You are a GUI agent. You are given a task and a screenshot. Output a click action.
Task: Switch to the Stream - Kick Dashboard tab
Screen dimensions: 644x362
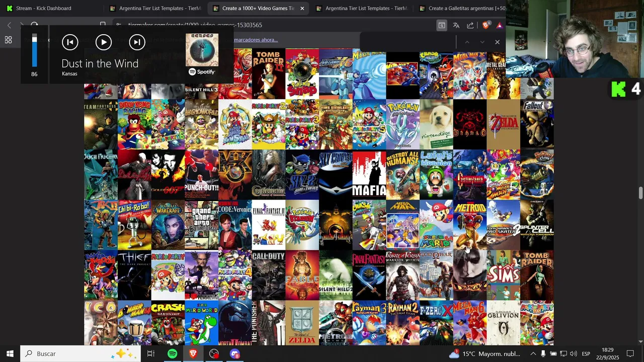pyautogui.click(x=43, y=8)
